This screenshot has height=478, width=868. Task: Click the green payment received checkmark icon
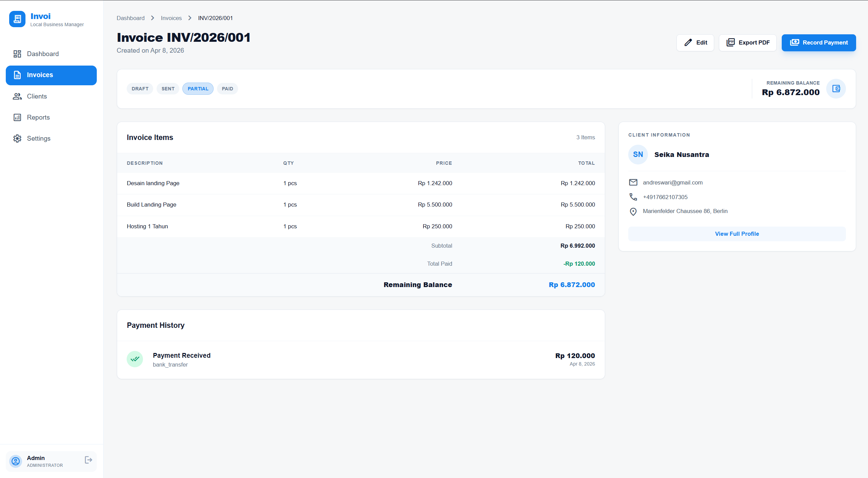click(x=135, y=359)
